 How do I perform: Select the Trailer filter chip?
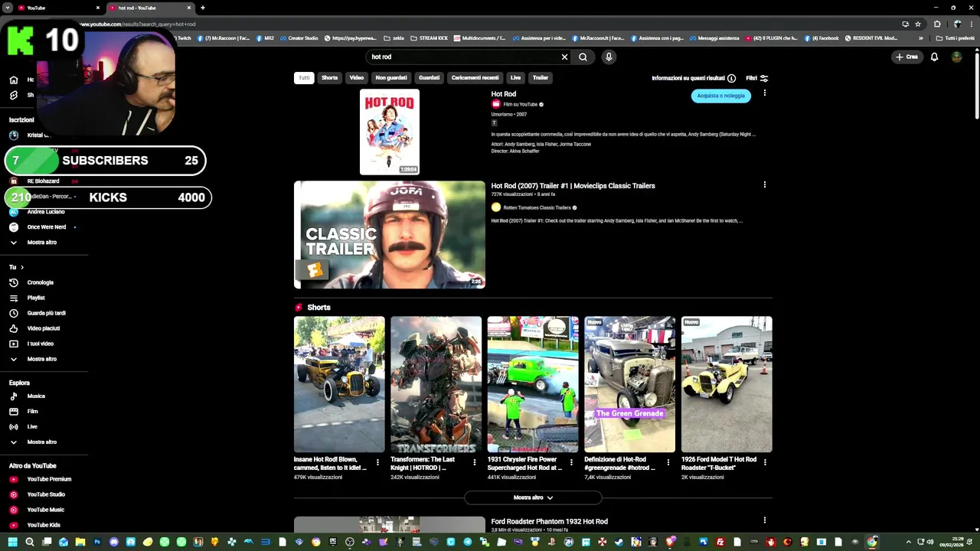coord(541,77)
